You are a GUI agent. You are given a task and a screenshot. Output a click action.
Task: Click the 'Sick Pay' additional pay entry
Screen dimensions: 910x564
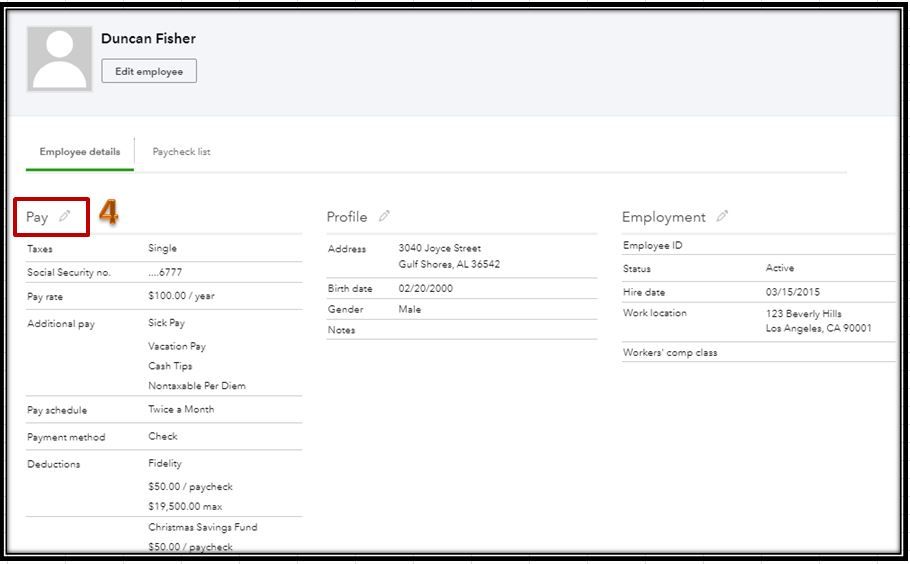[167, 323]
